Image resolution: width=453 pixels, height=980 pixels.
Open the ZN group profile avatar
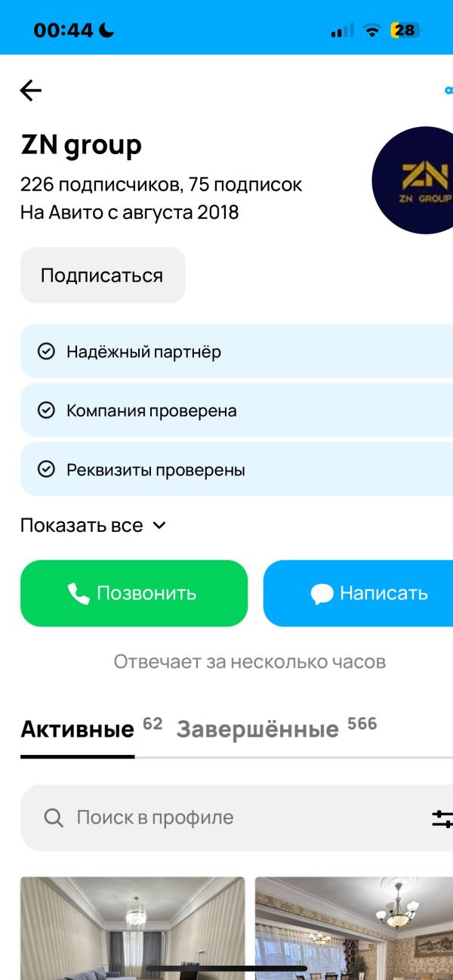pos(415,181)
